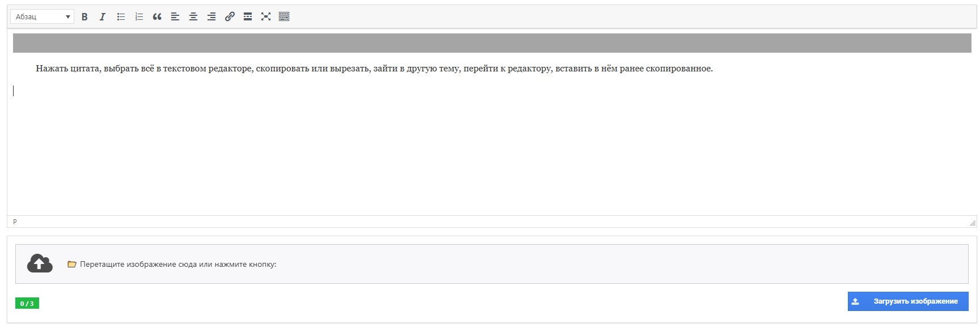980x328 pixels.
Task: Click the editor resize handle corner
Action: [972, 223]
